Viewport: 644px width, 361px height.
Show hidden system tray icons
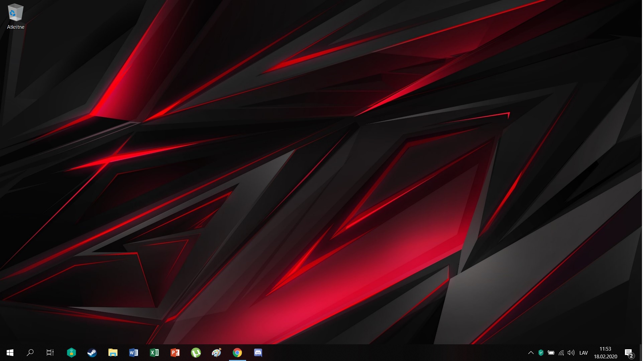(x=531, y=353)
